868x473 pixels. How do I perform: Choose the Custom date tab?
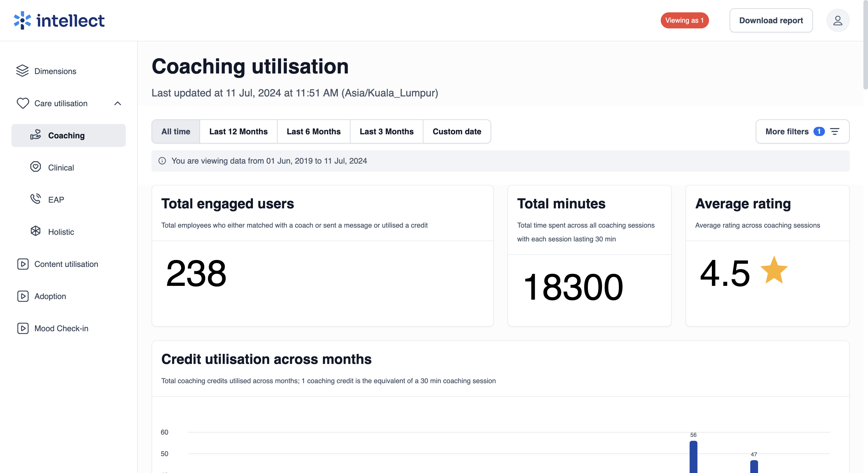457,131
